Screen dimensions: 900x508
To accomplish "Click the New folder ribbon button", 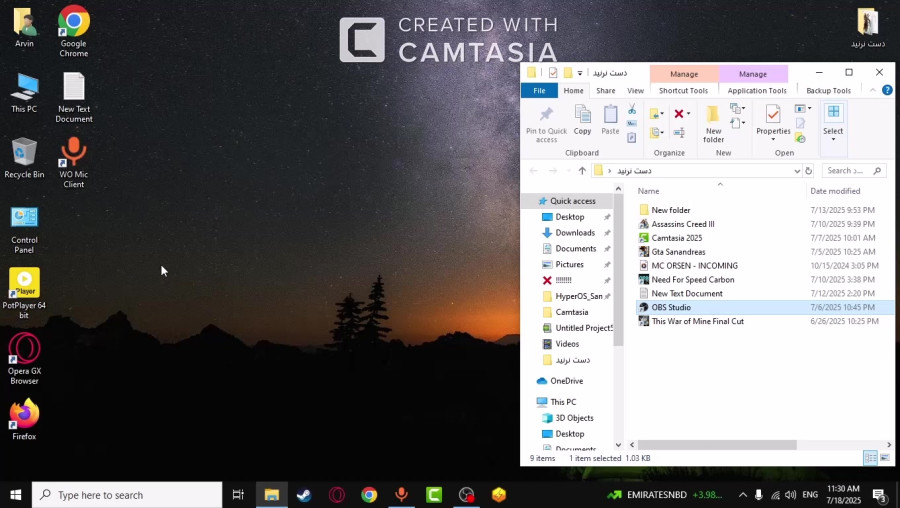I will tap(713, 123).
